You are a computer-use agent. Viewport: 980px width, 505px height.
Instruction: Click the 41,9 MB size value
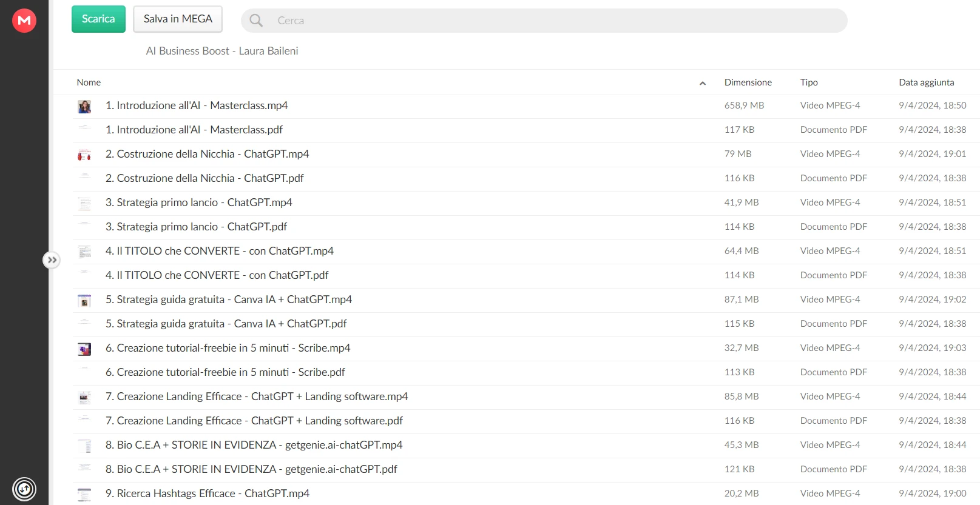[x=742, y=202]
